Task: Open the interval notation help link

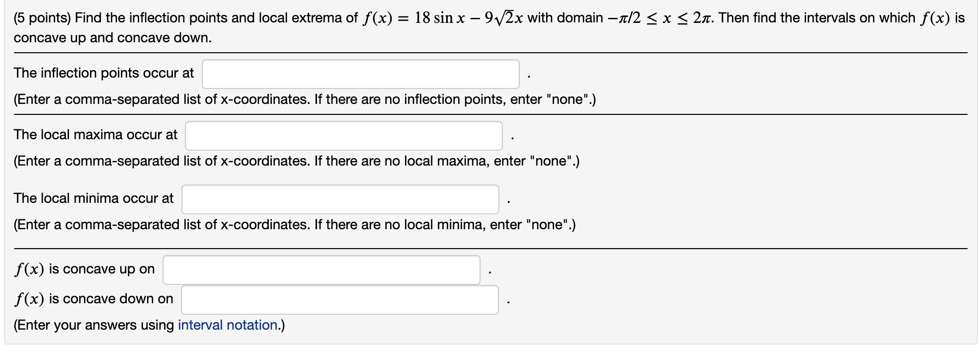Action: [x=227, y=325]
